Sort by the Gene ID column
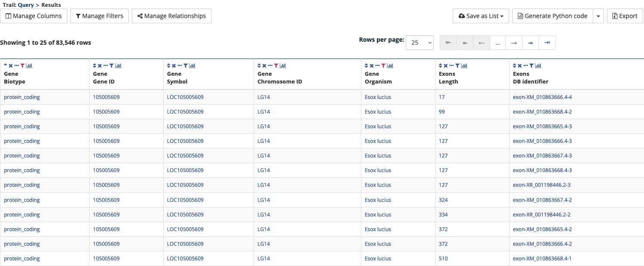The image size is (644, 266). pos(95,65)
